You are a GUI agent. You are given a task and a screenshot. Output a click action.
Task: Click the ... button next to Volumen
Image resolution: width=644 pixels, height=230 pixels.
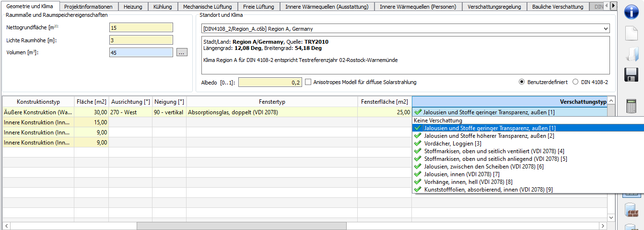click(181, 52)
